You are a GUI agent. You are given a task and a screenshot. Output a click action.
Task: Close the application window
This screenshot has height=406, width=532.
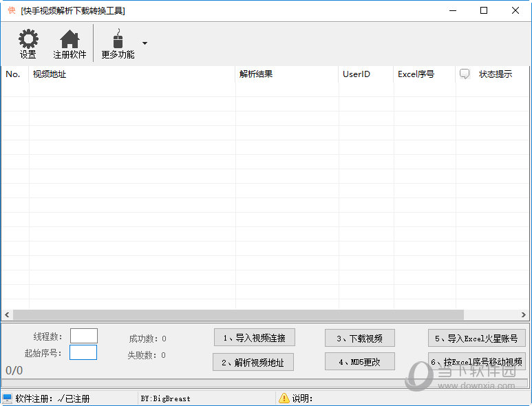(515, 10)
